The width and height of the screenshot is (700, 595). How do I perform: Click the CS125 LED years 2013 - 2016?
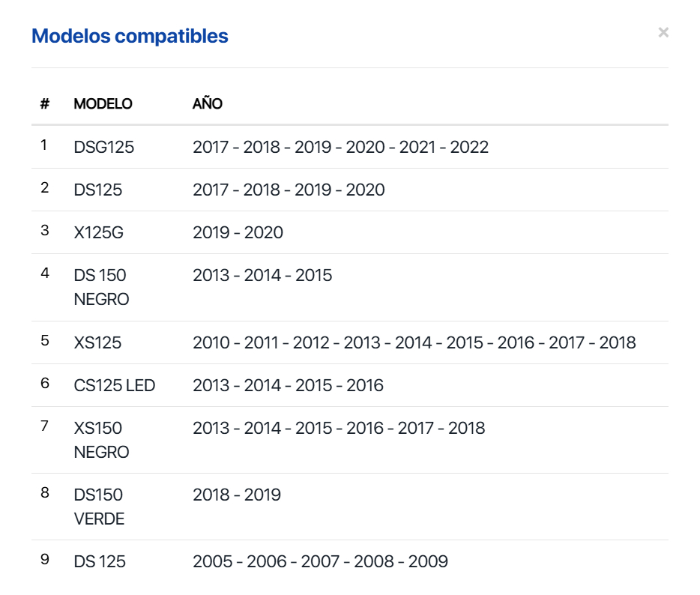point(288,385)
